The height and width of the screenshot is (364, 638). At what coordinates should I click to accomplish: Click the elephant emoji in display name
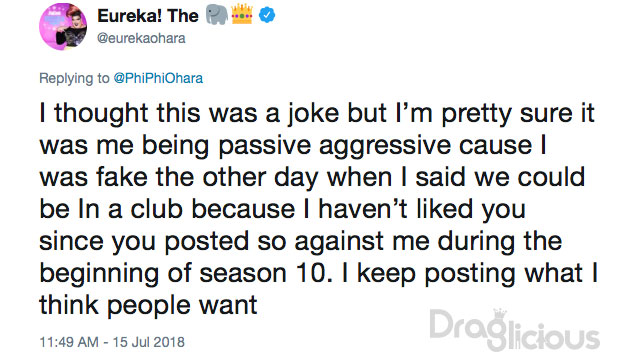pyautogui.click(x=217, y=15)
